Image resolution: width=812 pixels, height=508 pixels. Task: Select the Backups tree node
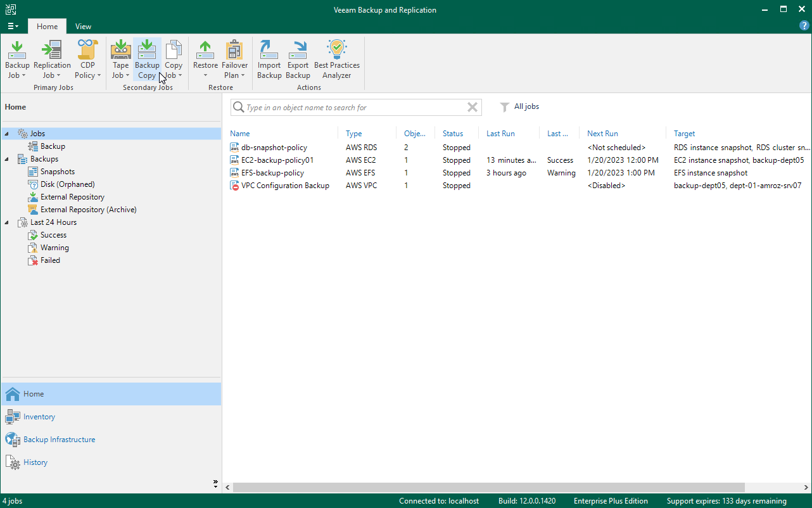[44, 159]
